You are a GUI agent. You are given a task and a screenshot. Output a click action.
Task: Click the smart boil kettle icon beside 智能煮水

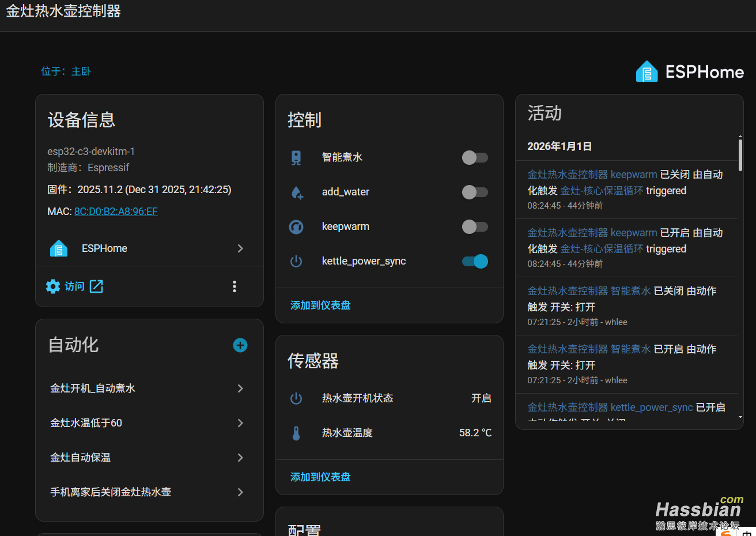(x=296, y=157)
